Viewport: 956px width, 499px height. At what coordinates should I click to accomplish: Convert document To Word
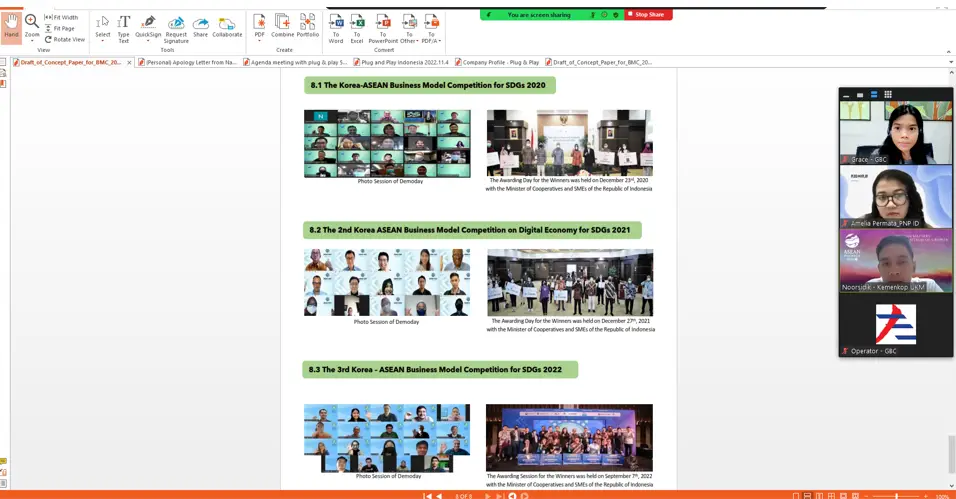pos(336,28)
